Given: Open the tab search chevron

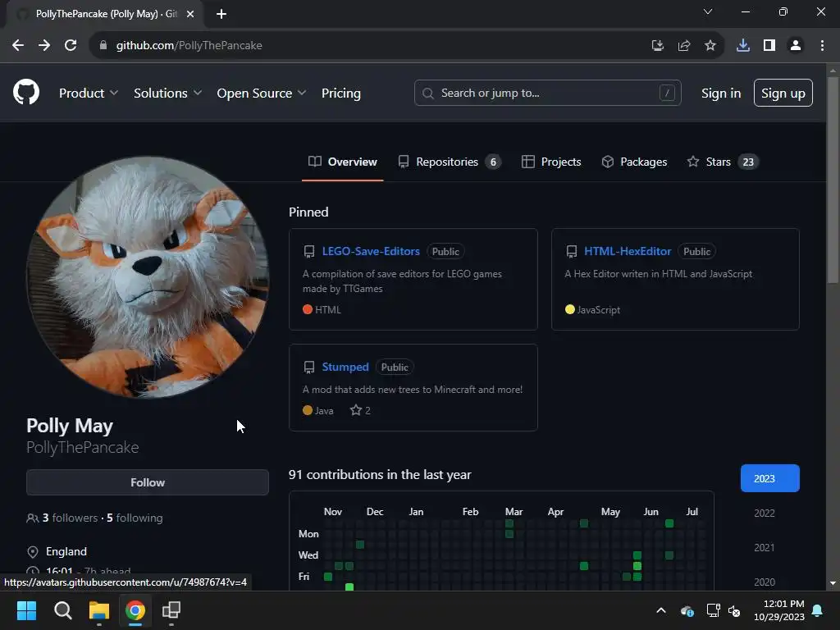Looking at the screenshot, I should click(x=708, y=11).
